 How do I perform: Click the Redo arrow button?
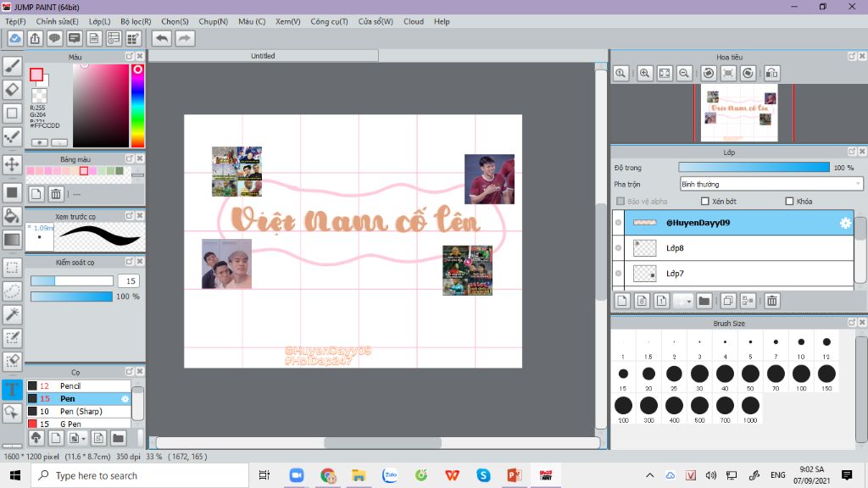185,38
